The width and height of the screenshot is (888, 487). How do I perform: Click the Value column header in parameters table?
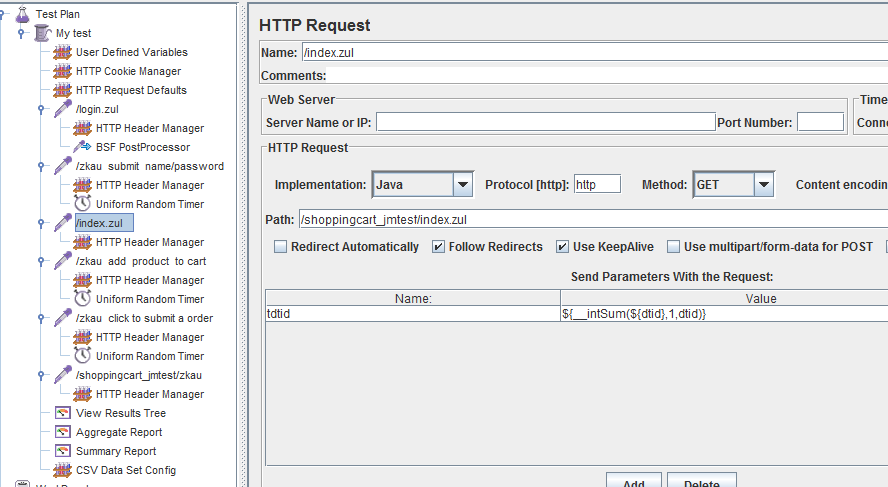(724, 298)
